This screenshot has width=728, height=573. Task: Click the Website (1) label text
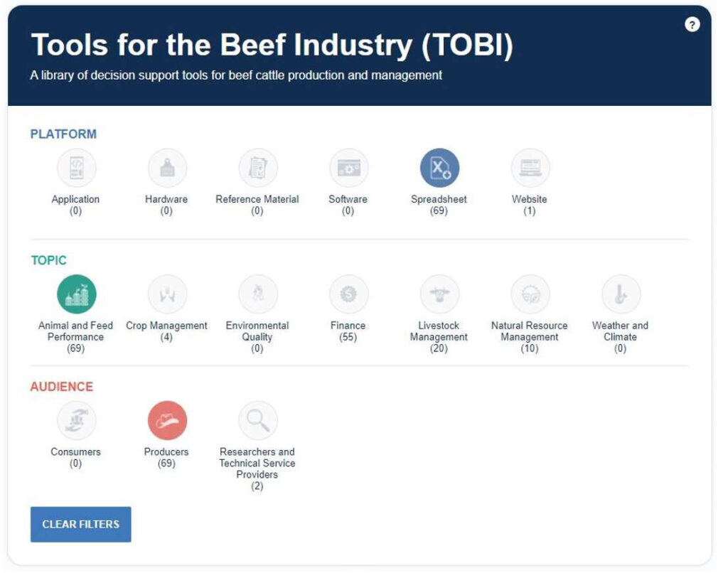[530, 205]
